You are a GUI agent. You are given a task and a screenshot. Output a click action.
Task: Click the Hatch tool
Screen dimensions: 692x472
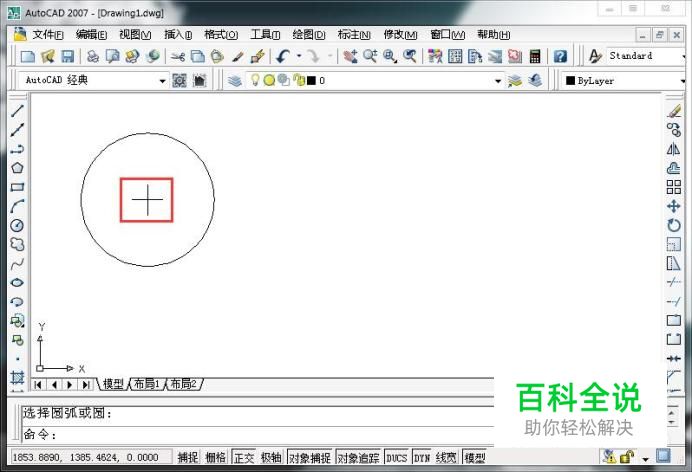tap(17, 378)
